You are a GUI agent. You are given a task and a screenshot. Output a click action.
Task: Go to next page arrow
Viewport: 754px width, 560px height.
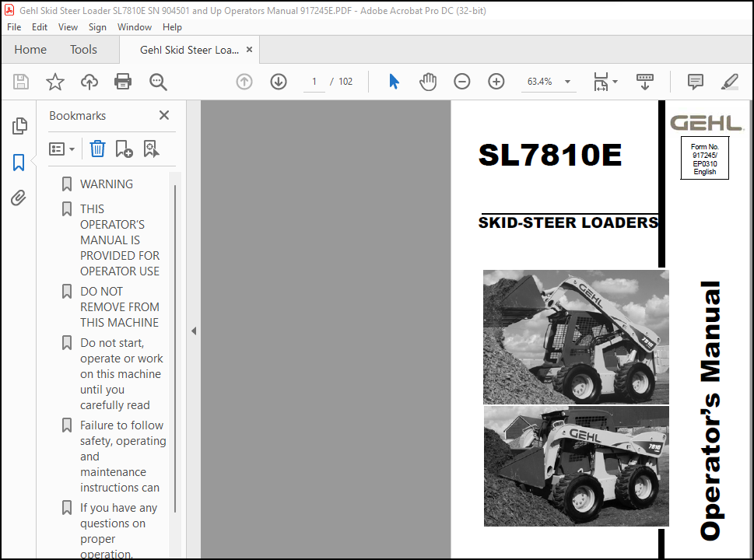coord(279,82)
